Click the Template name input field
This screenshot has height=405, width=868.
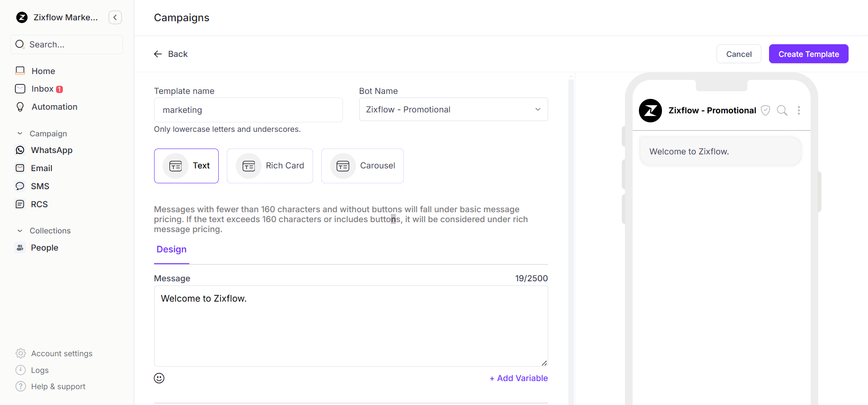(x=248, y=110)
